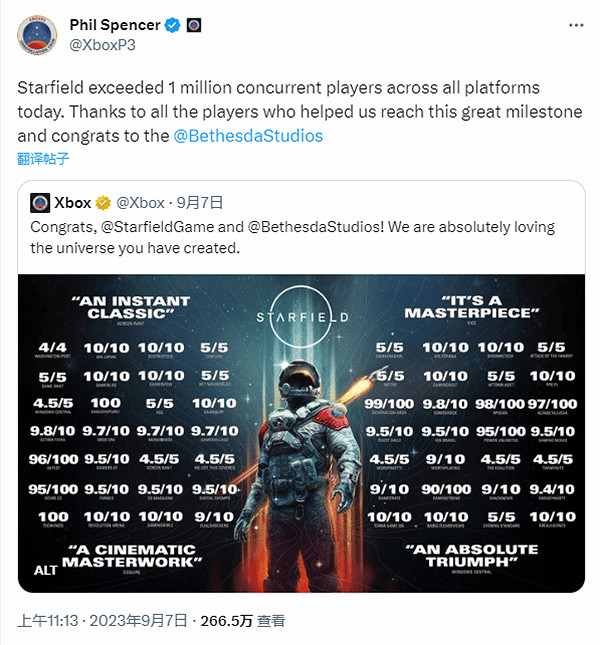Viewport: 600px width, 645px height.
Task: Click the blue verified badge beside Phil Spencer
Action: [x=175, y=24]
